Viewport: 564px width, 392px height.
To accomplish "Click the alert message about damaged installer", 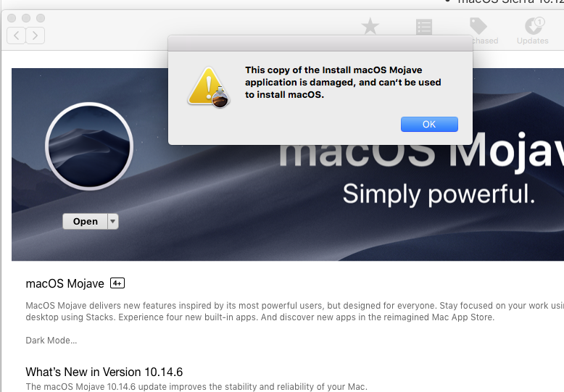I will 343,83.
